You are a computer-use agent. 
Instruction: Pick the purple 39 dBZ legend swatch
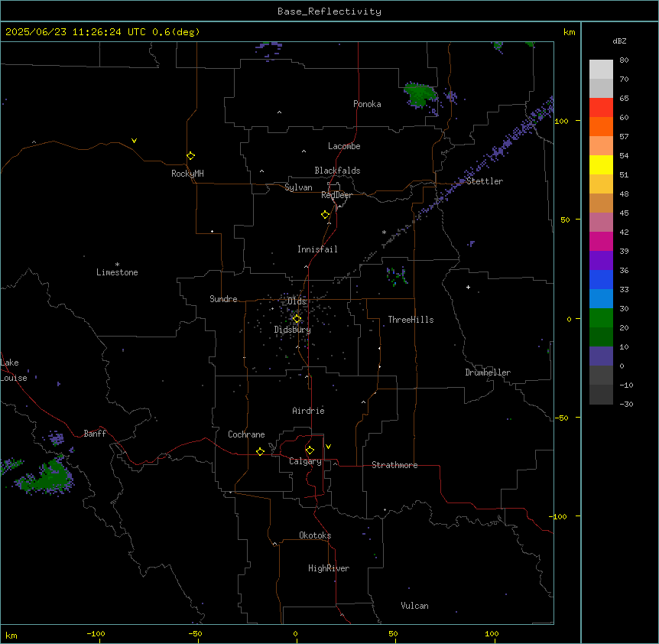(601, 260)
